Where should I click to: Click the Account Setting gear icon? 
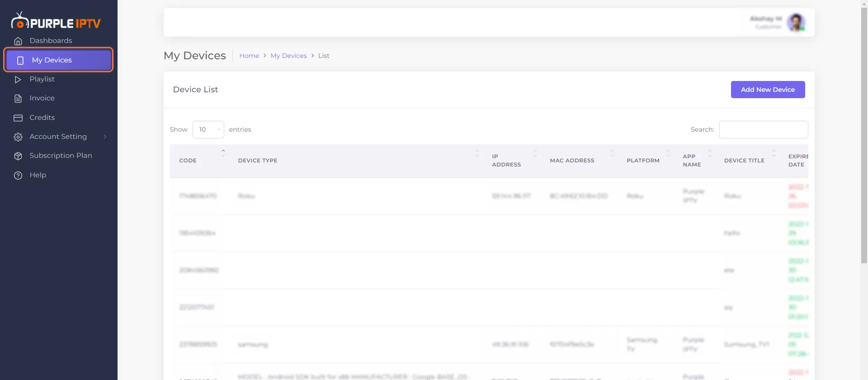click(x=18, y=137)
